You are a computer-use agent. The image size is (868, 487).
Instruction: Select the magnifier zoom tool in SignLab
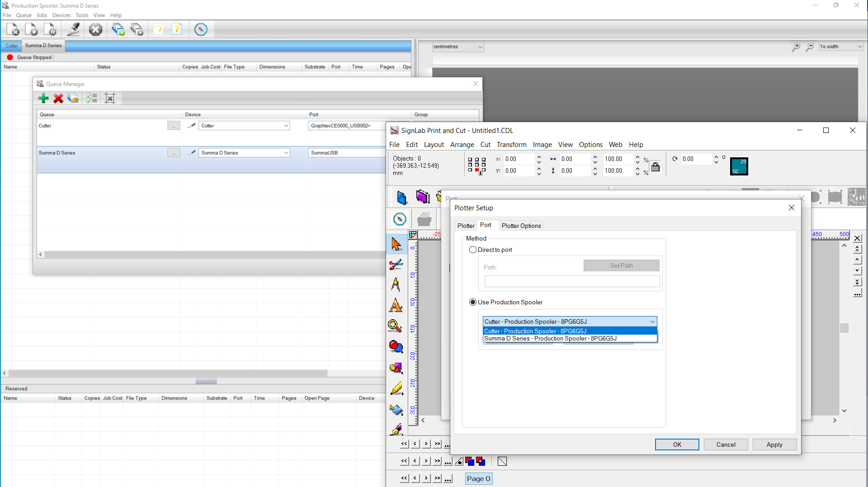pyautogui.click(x=395, y=326)
